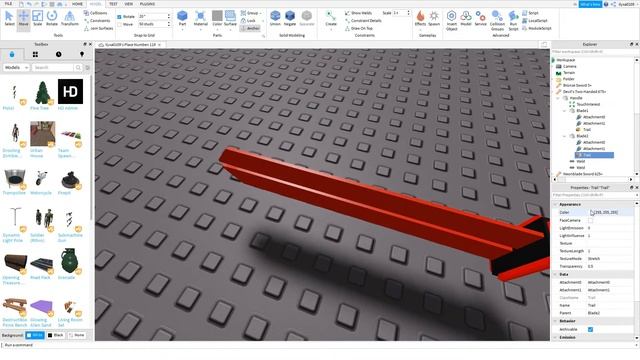Open the Service insert dialog
Screen dimensions: 640x360
480,19
